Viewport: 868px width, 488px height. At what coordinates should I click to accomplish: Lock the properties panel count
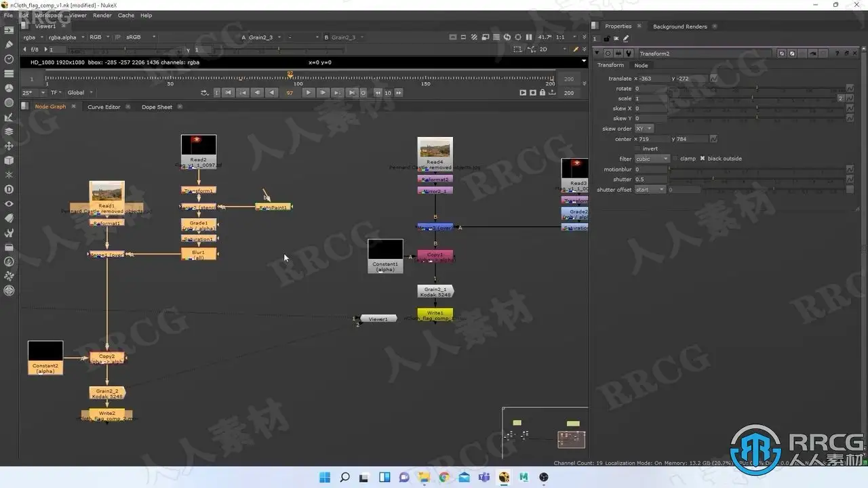pos(606,39)
